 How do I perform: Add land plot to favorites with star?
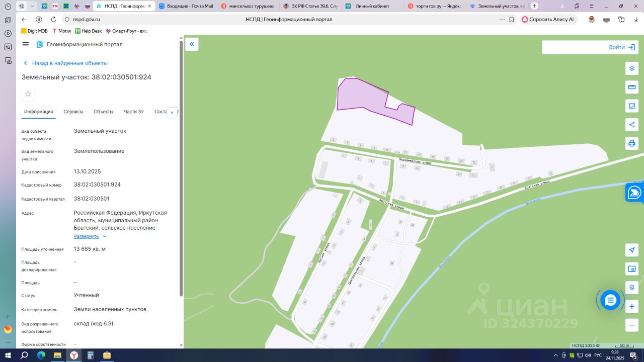coord(28,94)
